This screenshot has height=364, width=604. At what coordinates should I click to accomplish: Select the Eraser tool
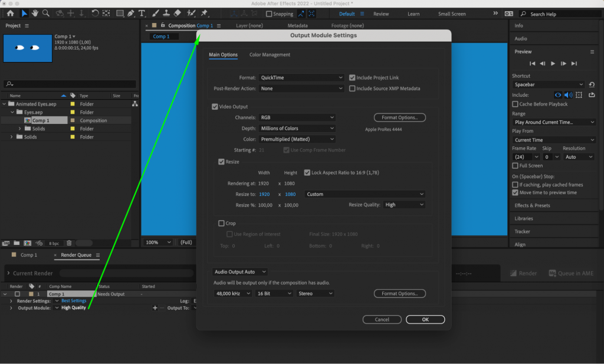click(x=178, y=12)
